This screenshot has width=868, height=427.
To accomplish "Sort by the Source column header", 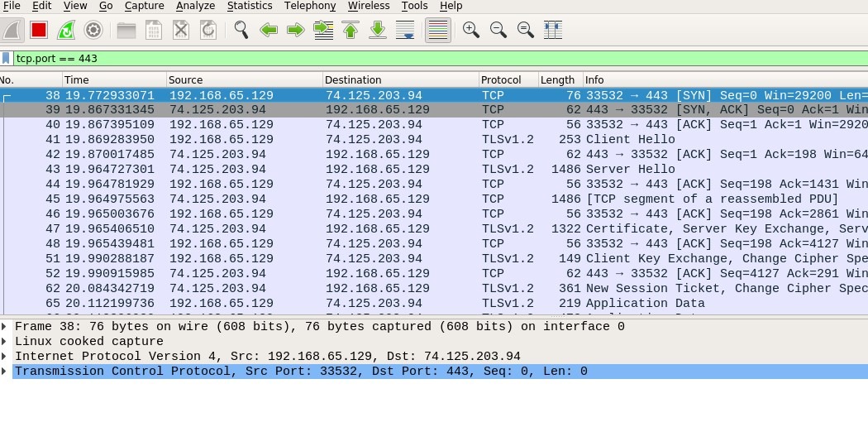I will pos(244,79).
